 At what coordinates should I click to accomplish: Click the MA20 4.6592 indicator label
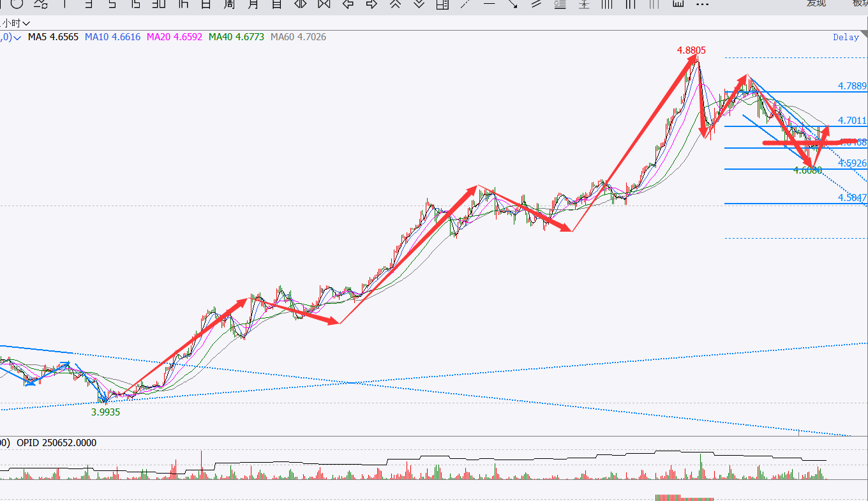(174, 37)
